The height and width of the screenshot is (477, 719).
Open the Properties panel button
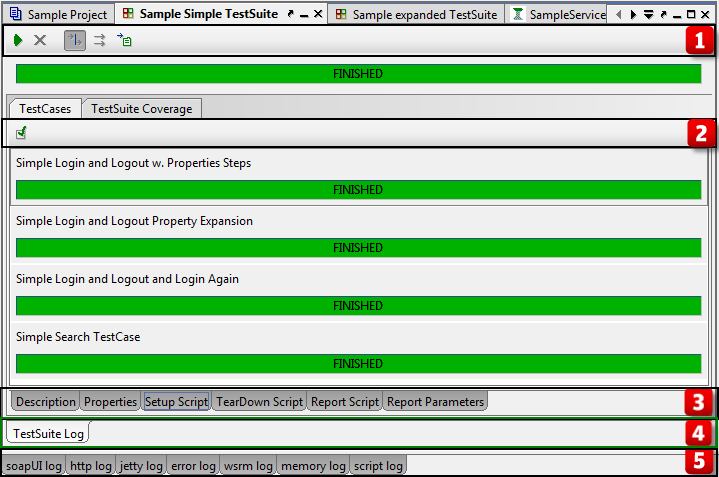pyautogui.click(x=110, y=402)
